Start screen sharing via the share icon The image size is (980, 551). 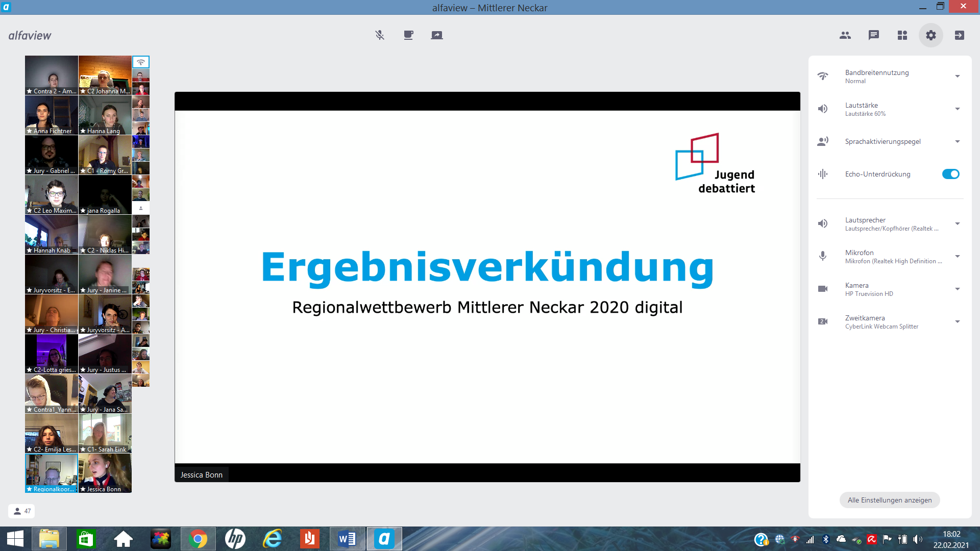click(437, 35)
